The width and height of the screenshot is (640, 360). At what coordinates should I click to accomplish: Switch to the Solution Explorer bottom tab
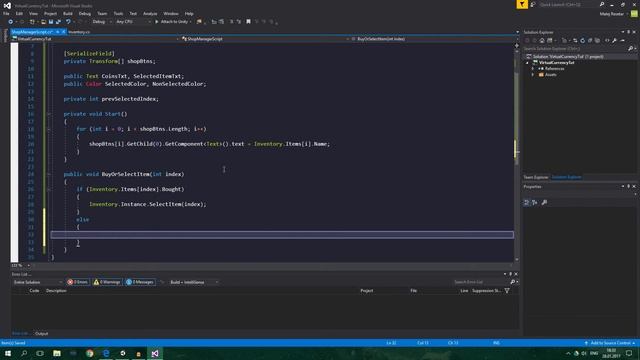pyautogui.click(x=567, y=177)
